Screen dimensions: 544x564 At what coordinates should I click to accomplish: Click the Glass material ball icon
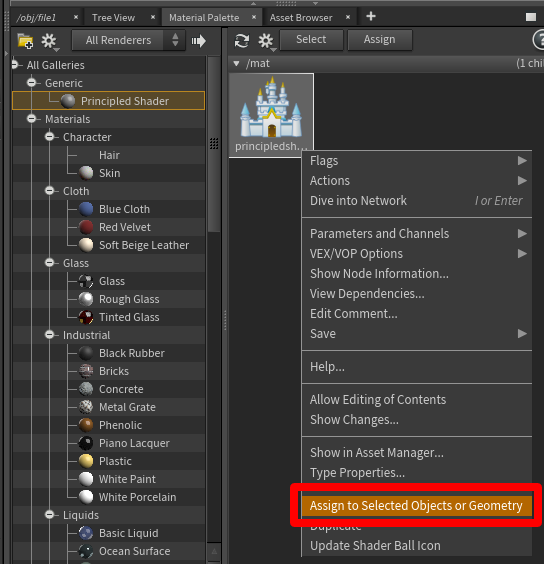click(x=86, y=281)
